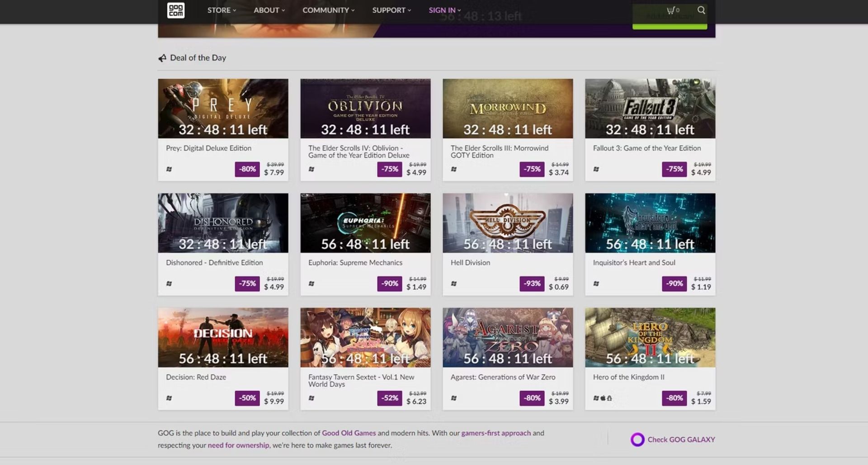This screenshot has height=465, width=868.
Task: Open the Dishonored thumbnail
Action: (x=223, y=223)
